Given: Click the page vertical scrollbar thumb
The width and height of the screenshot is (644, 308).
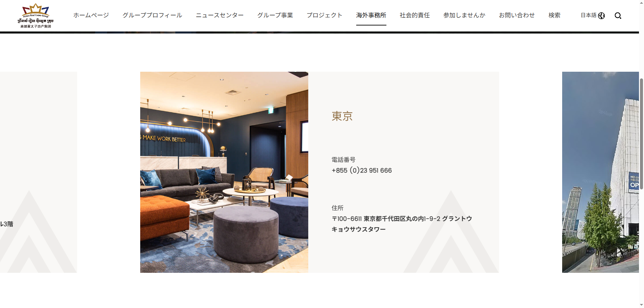Looking at the screenshot, I should click(641, 134).
